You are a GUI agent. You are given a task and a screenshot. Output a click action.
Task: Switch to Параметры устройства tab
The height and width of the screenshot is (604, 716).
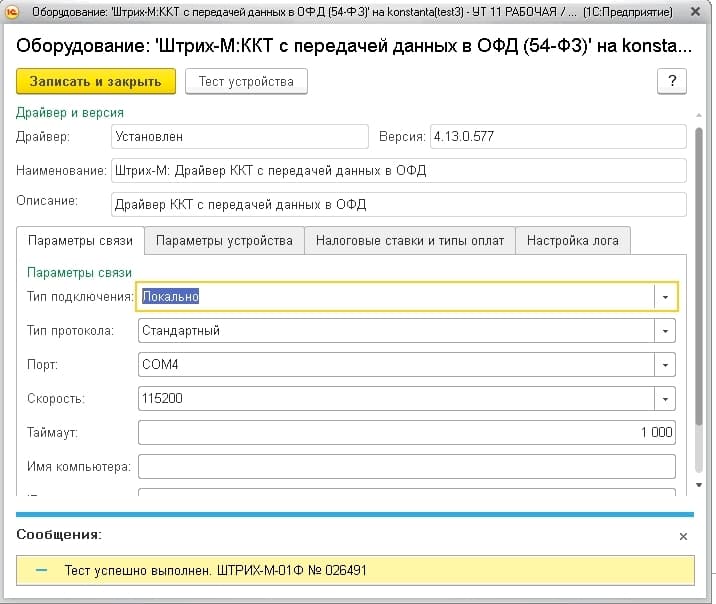pyautogui.click(x=224, y=241)
